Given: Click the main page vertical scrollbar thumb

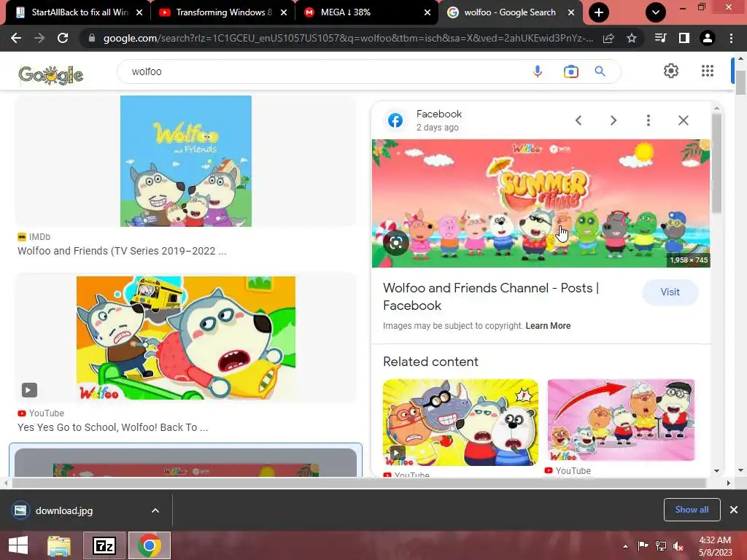Looking at the screenshot, I should pos(740,82).
